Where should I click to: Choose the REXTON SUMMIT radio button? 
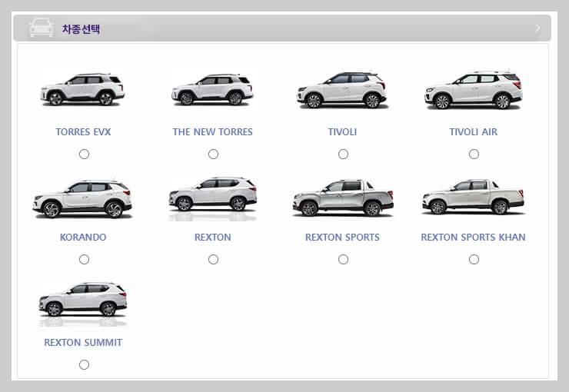tap(84, 364)
